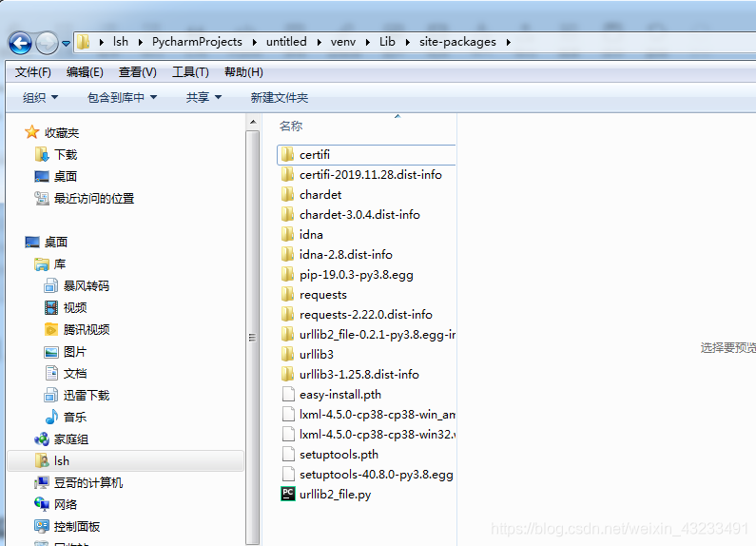Expand the arrow after Lib breadcrumb
The image size is (756, 546).
[407, 43]
